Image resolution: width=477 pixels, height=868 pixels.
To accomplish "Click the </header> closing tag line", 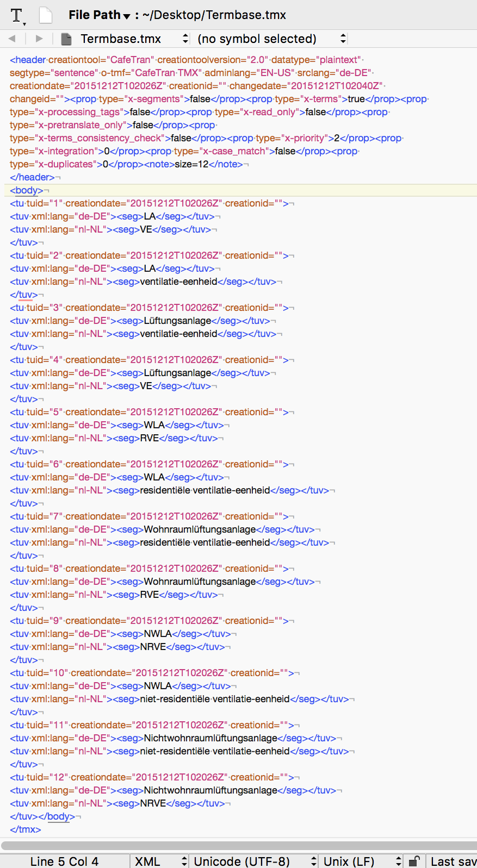I will (x=33, y=177).
